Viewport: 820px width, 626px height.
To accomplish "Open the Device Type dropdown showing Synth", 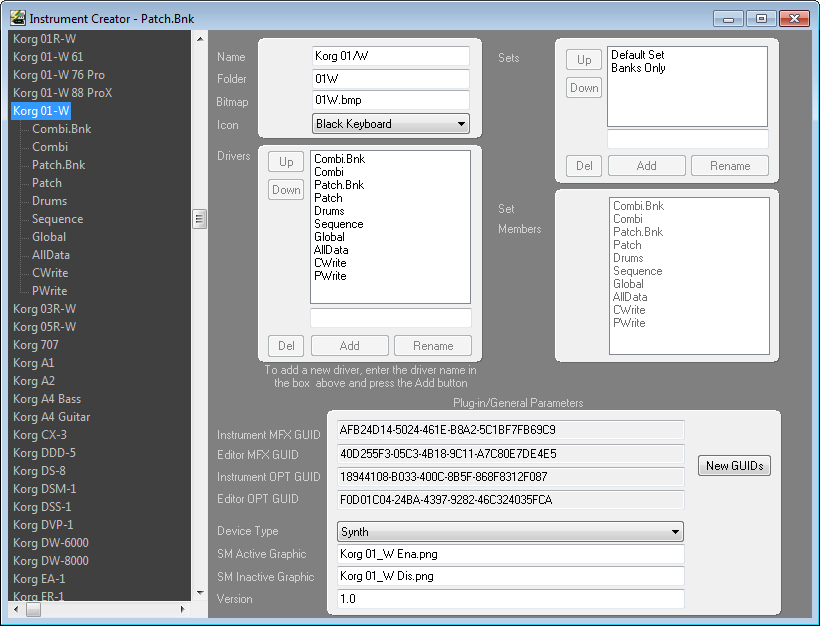I will click(x=510, y=532).
